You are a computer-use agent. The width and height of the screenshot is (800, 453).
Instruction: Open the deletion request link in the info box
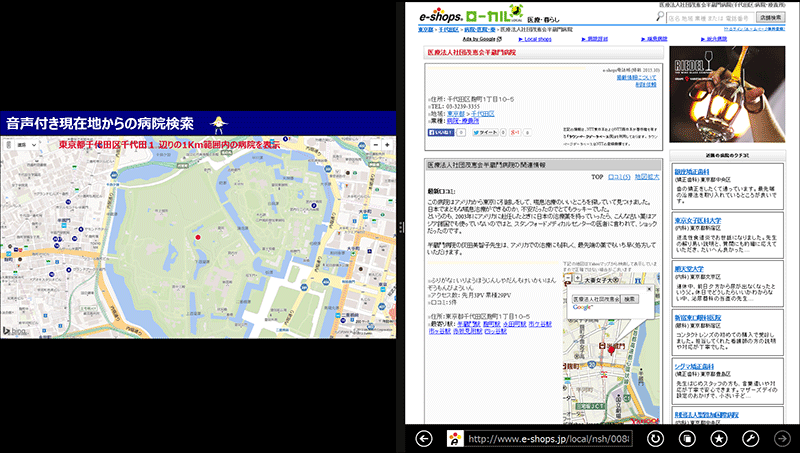click(x=646, y=85)
